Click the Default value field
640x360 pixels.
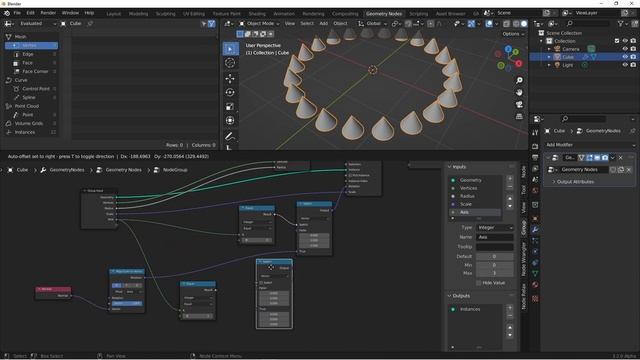point(495,256)
